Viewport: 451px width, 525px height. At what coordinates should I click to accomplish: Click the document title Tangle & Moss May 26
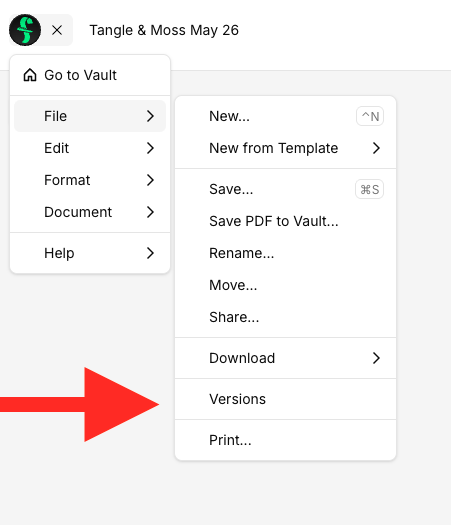(164, 30)
